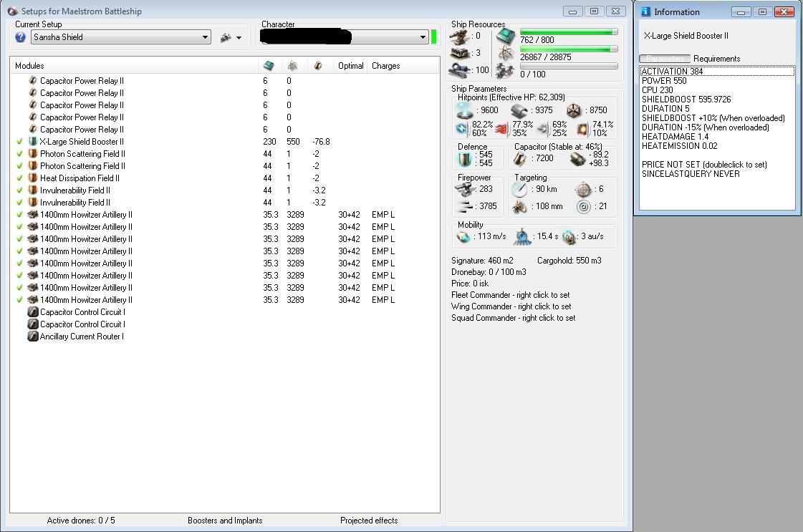This screenshot has height=532, width=803.
Task: Click the Wing Commander line to set it
Action: point(511,306)
